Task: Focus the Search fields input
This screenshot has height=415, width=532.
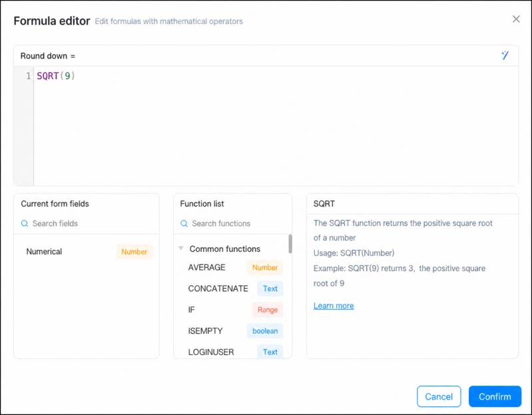Action: click(x=92, y=223)
